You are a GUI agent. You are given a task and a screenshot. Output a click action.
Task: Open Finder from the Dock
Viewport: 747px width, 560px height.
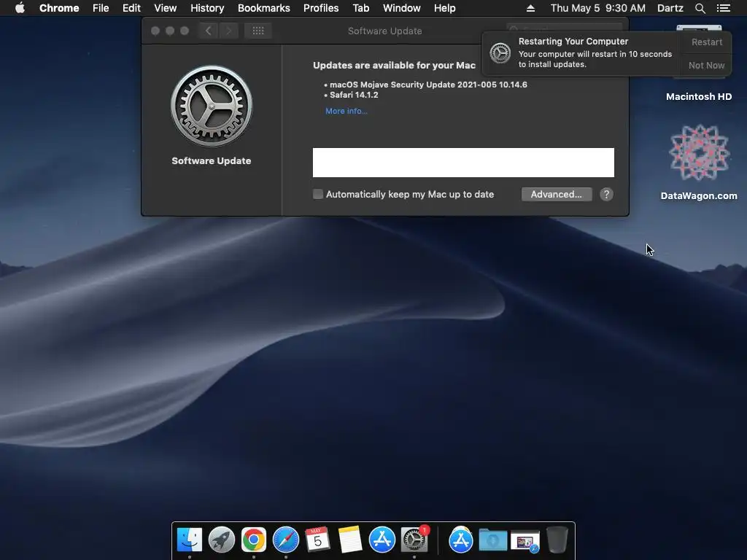pyautogui.click(x=190, y=540)
